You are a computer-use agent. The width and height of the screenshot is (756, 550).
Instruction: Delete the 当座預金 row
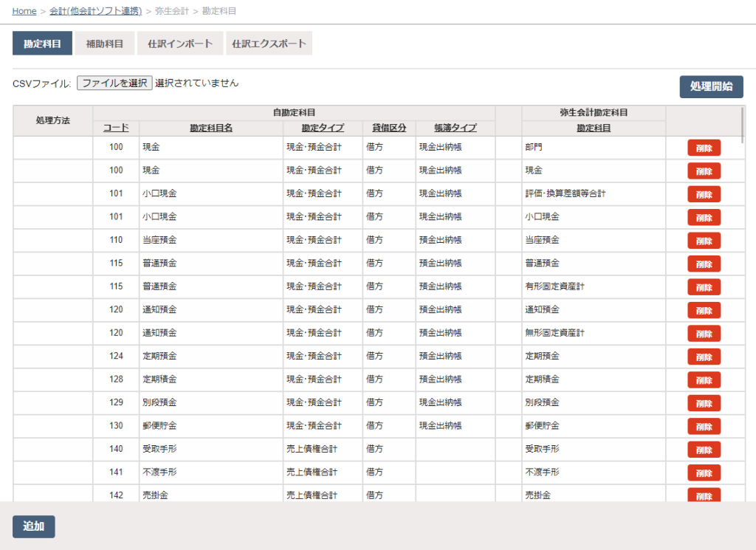tap(704, 241)
